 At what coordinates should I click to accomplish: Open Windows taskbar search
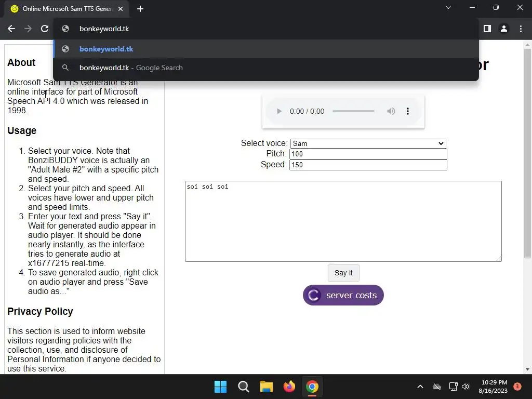pyautogui.click(x=243, y=387)
